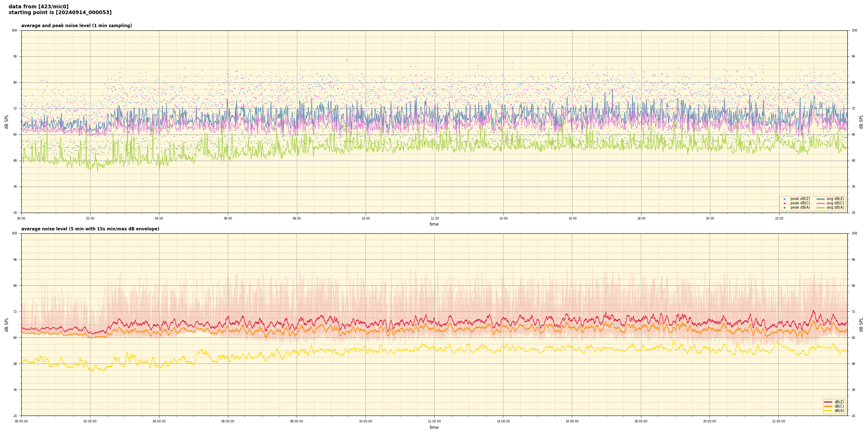868x434 pixels.
Task: Click the peak dB(C) magenta legend marker
Action: point(784,203)
